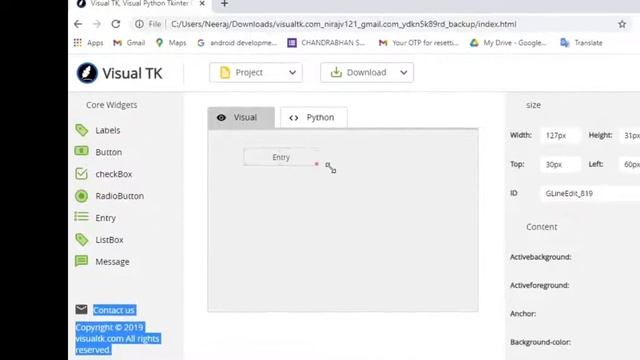The width and height of the screenshot is (640, 360).
Task: Click the RadioButton widget label
Action: tap(120, 196)
